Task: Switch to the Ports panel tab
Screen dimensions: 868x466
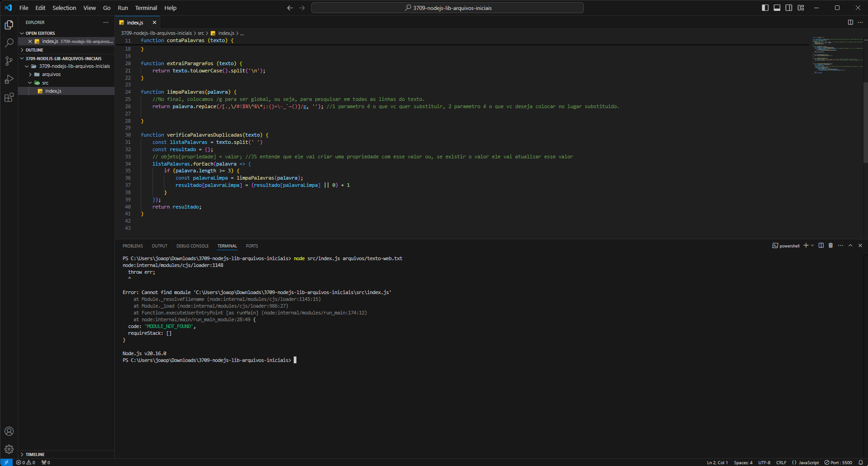Action: pyautogui.click(x=252, y=246)
